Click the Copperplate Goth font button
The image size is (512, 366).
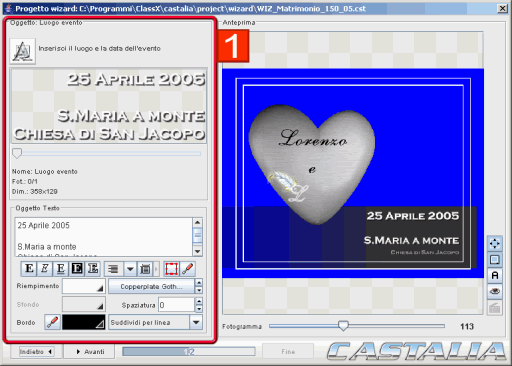pos(151,286)
